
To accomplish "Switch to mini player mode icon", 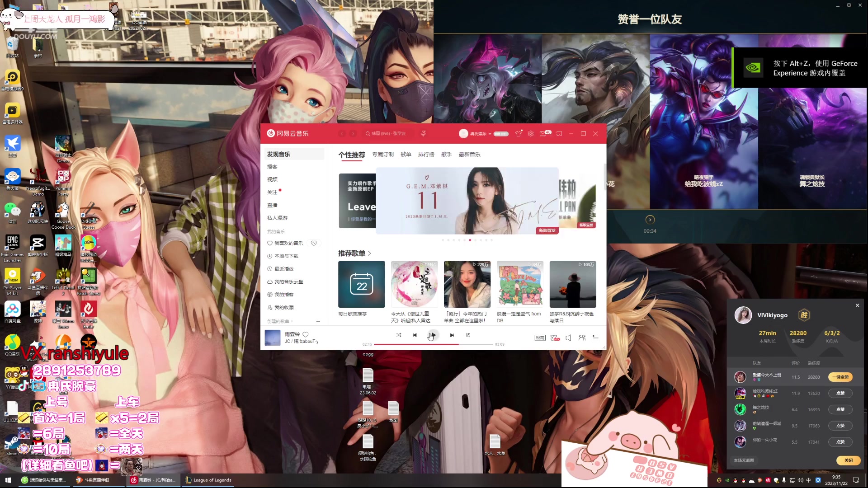I will click(x=559, y=134).
